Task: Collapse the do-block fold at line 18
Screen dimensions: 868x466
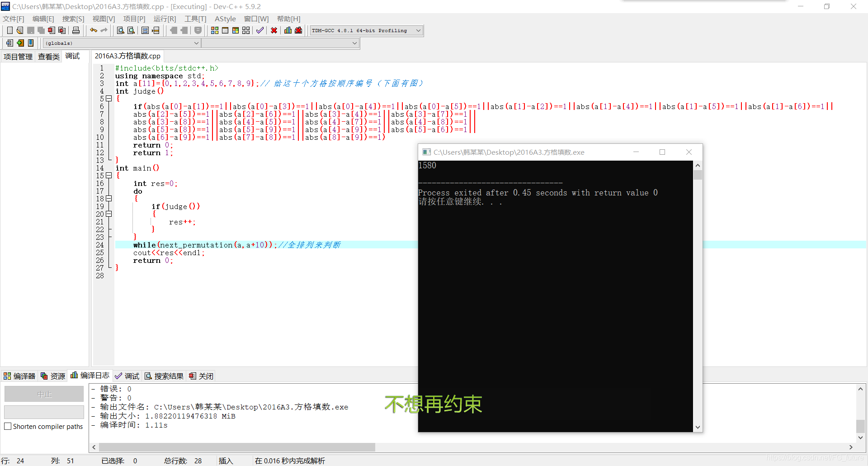Action: pyautogui.click(x=109, y=199)
